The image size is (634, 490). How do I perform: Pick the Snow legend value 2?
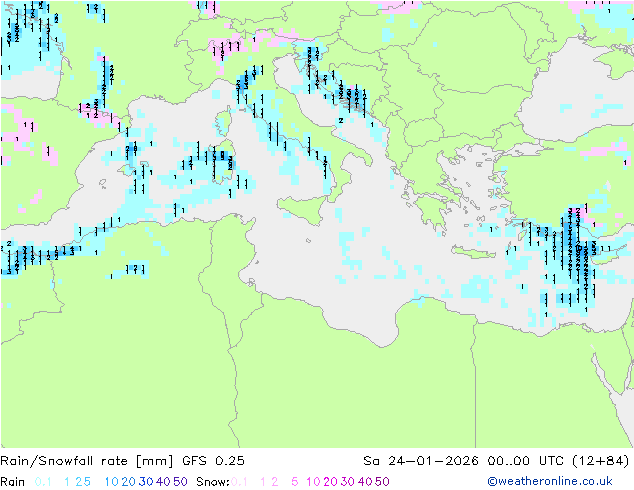[x=275, y=482]
